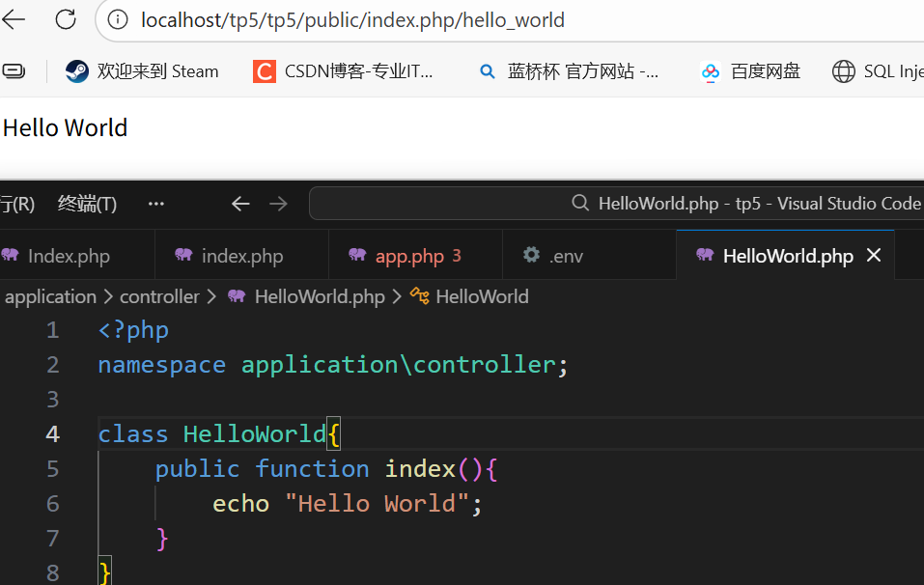924x585 pixels.
Task: Open the application breadcrumb dropdown
Action: click(50, 296)
